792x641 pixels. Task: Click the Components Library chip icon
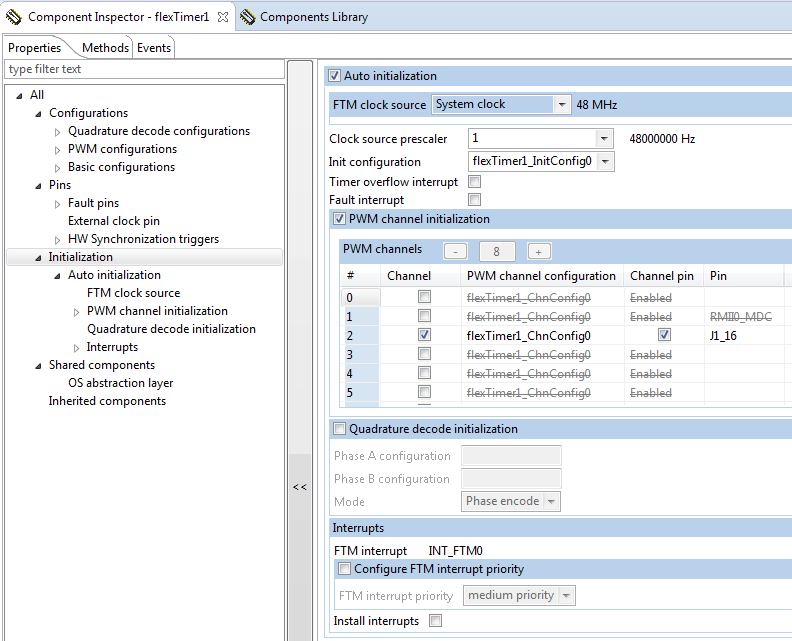248,17
